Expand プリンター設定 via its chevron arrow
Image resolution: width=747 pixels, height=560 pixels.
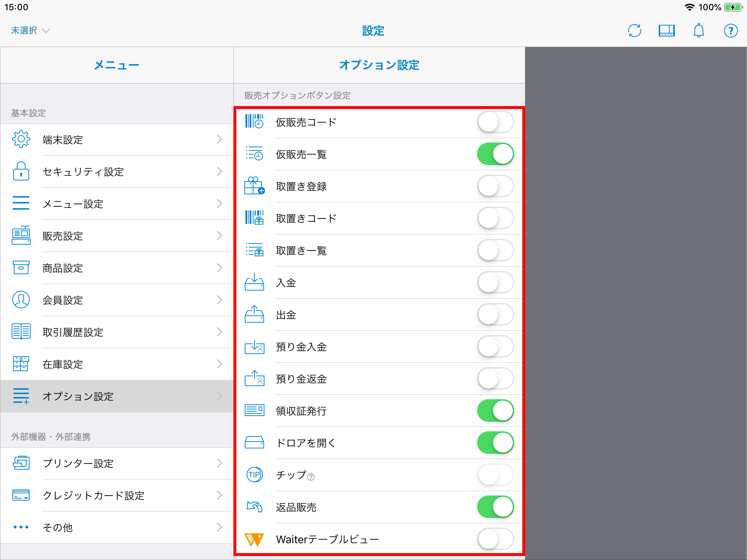point(219,463)
